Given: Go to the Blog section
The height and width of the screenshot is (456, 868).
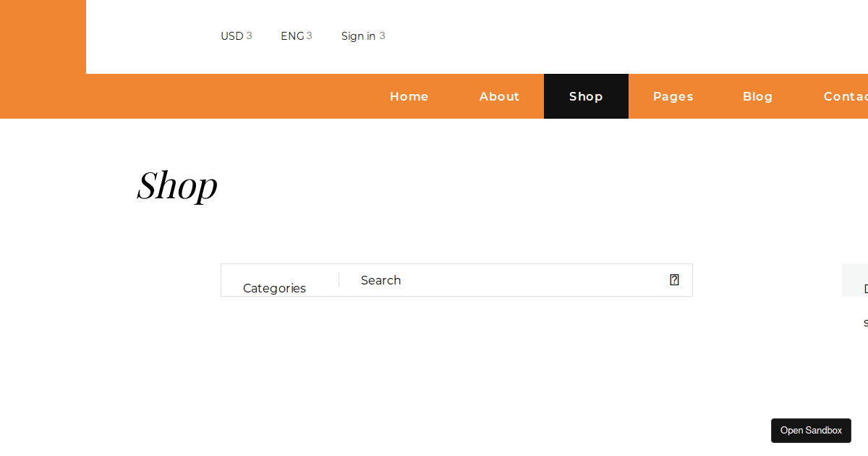Looking at the screenshot, I should (x=757, y=96).
